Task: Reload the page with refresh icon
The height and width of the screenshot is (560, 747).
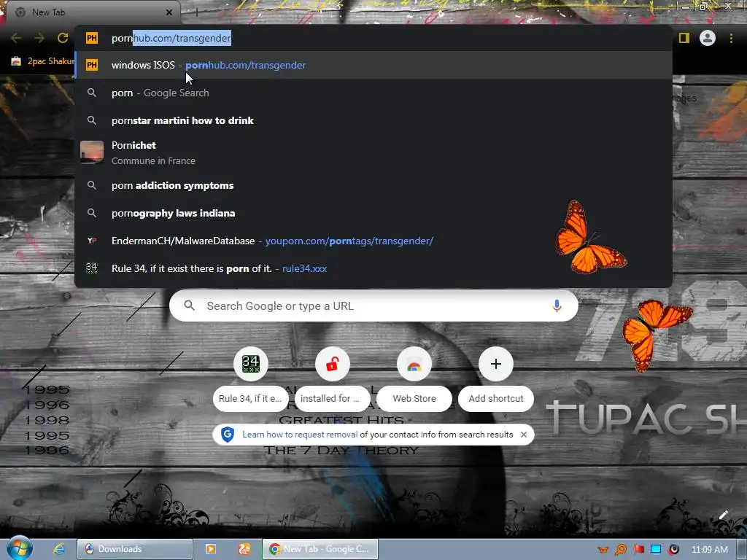Action: 63,38
